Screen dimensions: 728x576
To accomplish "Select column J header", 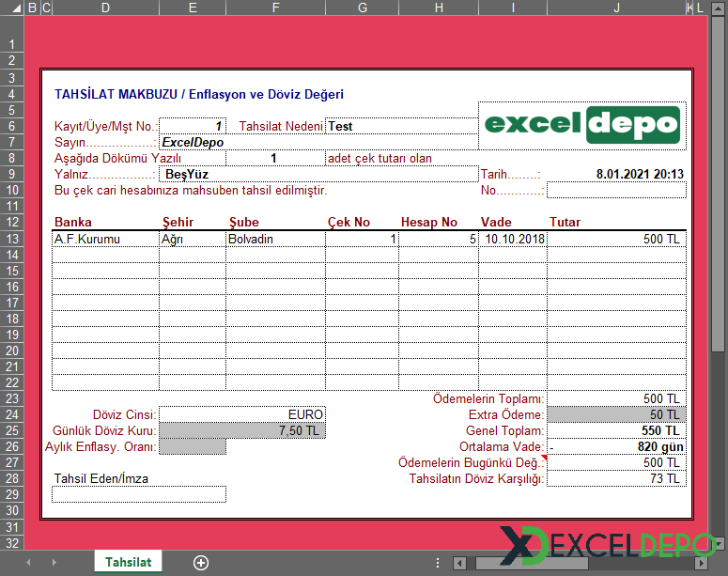I will pos(616,8).
